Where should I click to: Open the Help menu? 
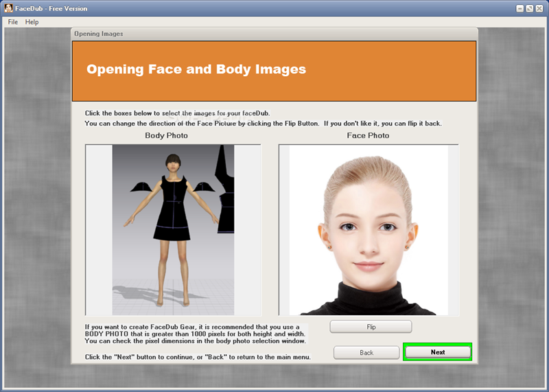click(x=32, y=22)
